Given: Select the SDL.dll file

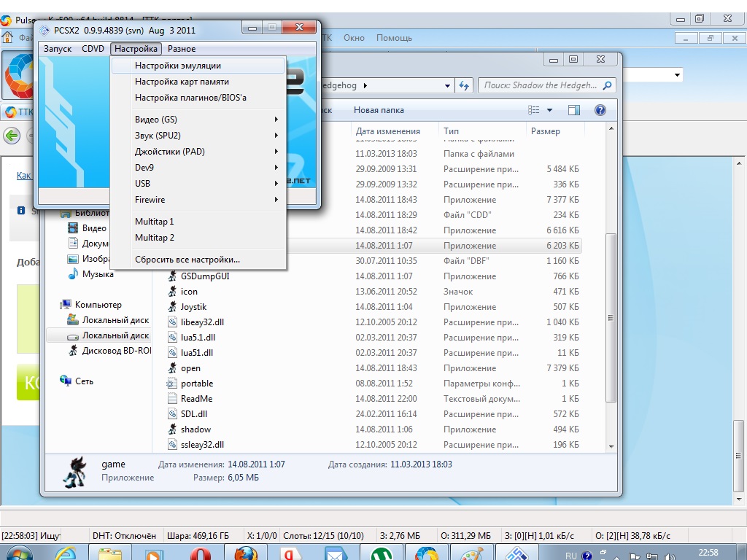Looking at the screenshot, I should (194, 414).
